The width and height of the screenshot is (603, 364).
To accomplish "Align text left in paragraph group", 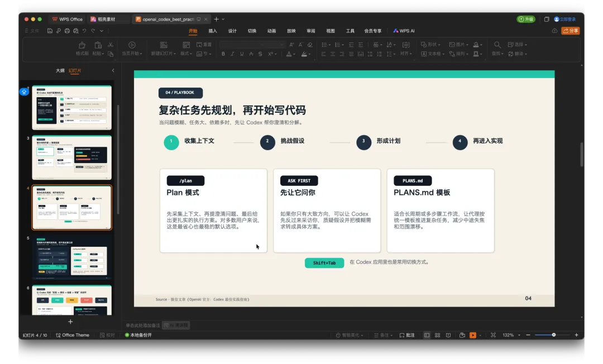I will 323,54.
